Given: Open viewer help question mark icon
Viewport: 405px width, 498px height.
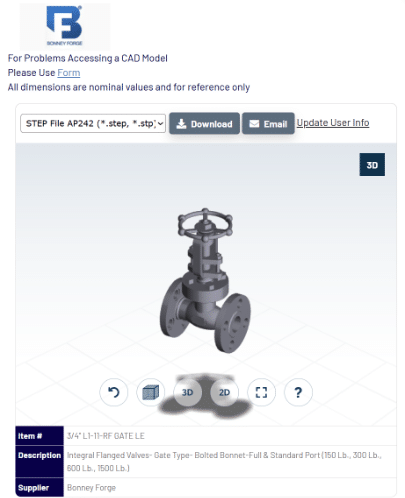Looking at the screenshot, I should (x=298, y=392).
